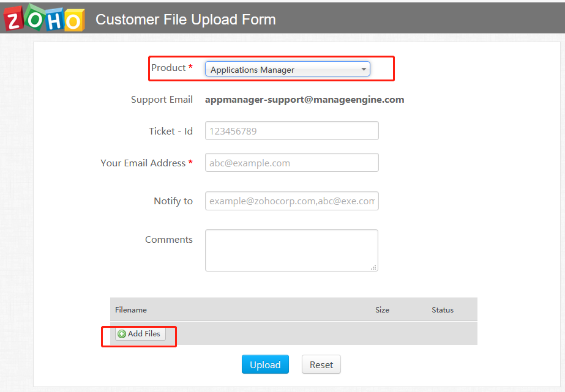
Task: Focus the Ticket - Id input field
Action: click(x=292, y=131)
